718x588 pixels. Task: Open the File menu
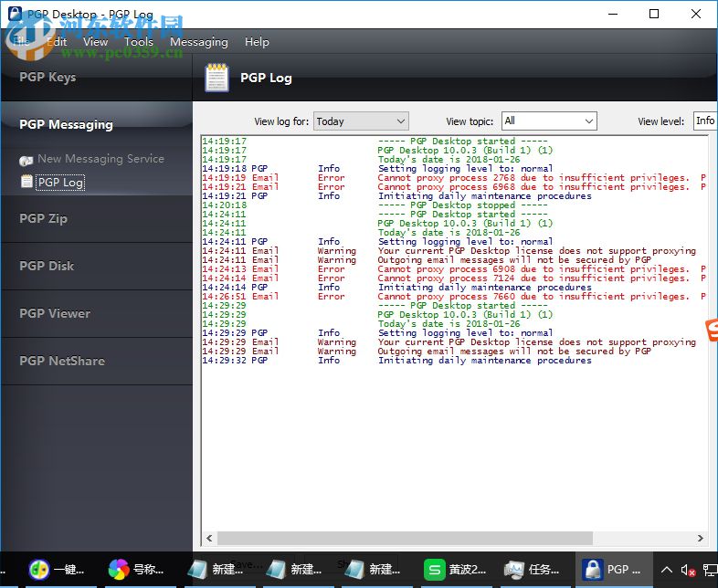(22, 42)
